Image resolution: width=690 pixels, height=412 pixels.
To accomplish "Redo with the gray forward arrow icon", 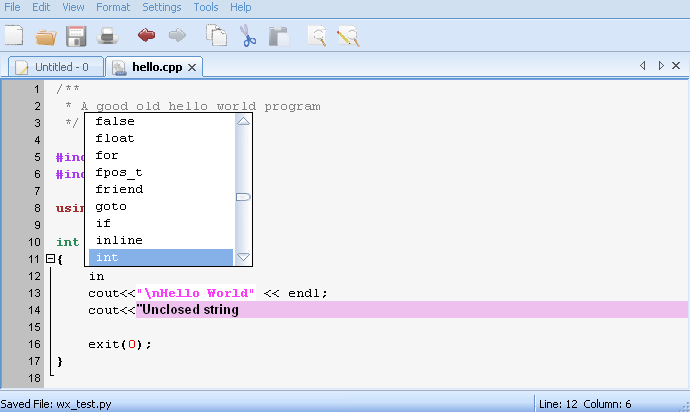I will [x=177, y=35].
